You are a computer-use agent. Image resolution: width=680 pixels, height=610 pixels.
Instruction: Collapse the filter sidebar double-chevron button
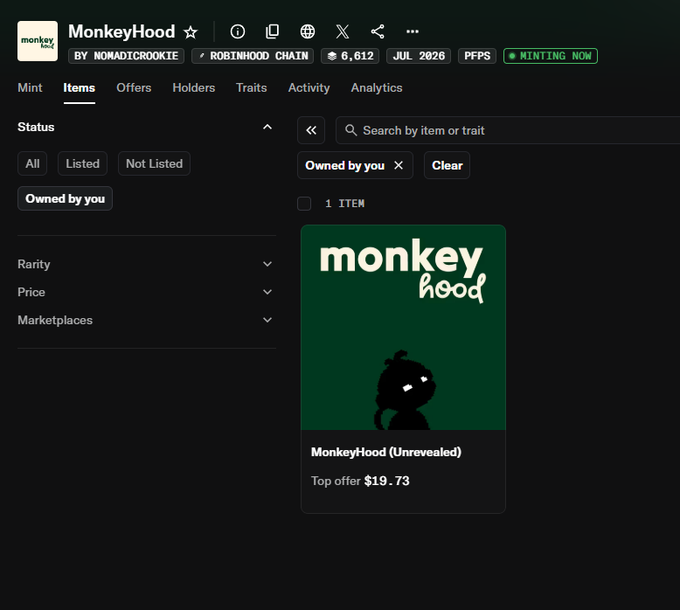311,130
